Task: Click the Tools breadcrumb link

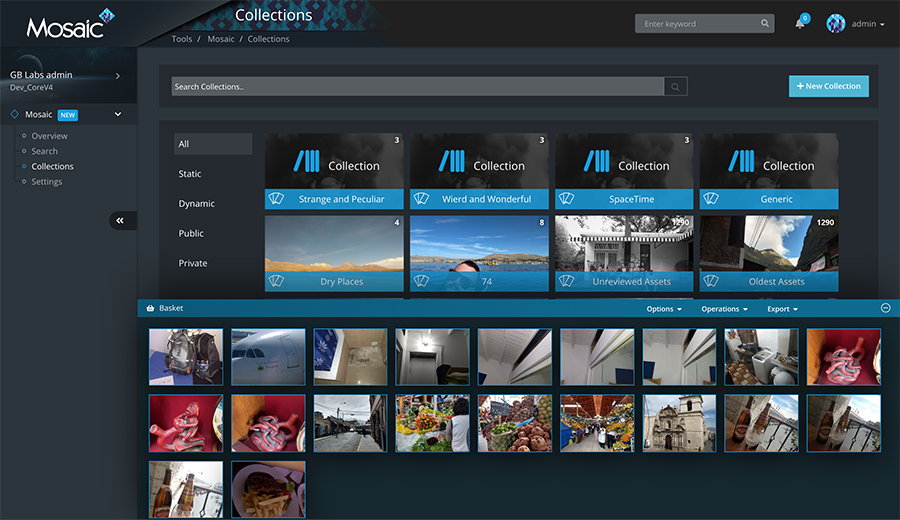Action: (x=182, y=39)
